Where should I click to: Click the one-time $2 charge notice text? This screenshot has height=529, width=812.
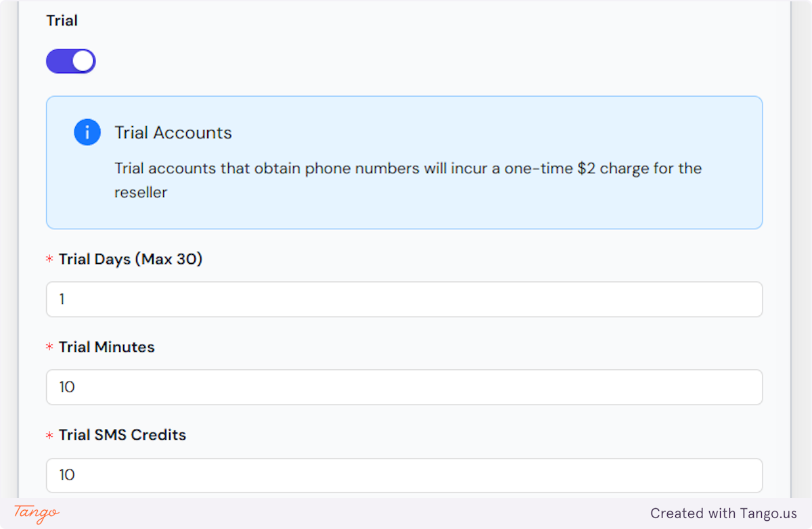pos(408,180)
